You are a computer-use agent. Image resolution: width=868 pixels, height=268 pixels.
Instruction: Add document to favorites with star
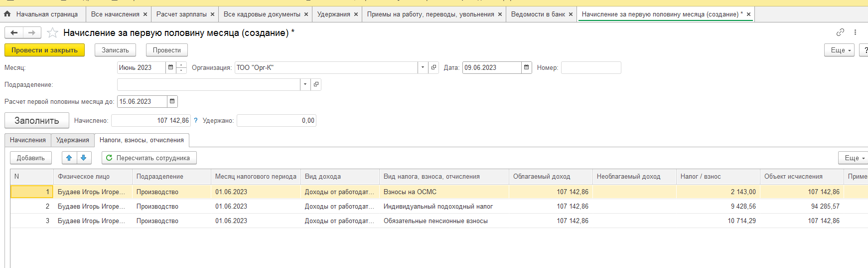[52, 33]
